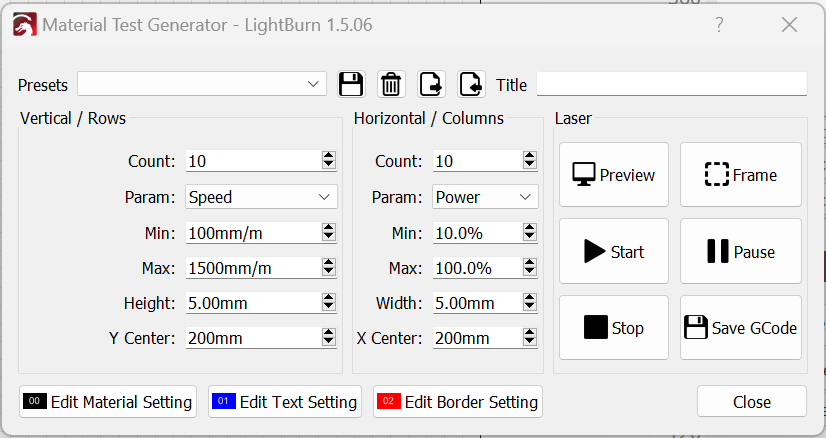Open Edit Border Setting
This screenshot has height=438, width=826.
tap(458, 402)
